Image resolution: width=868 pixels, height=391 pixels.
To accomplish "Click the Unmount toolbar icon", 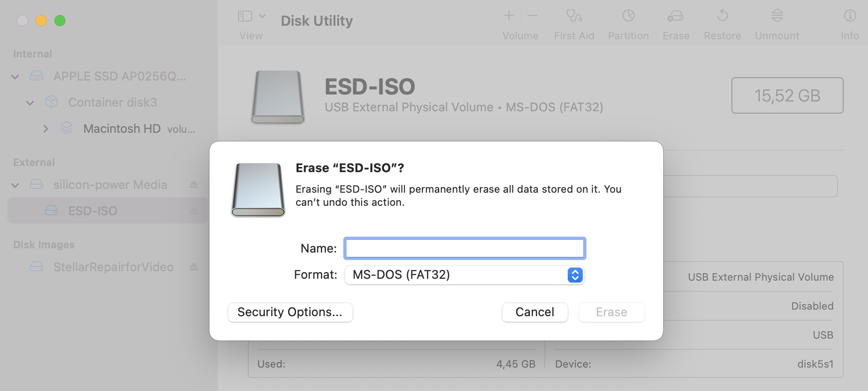I will click(777, 15).
